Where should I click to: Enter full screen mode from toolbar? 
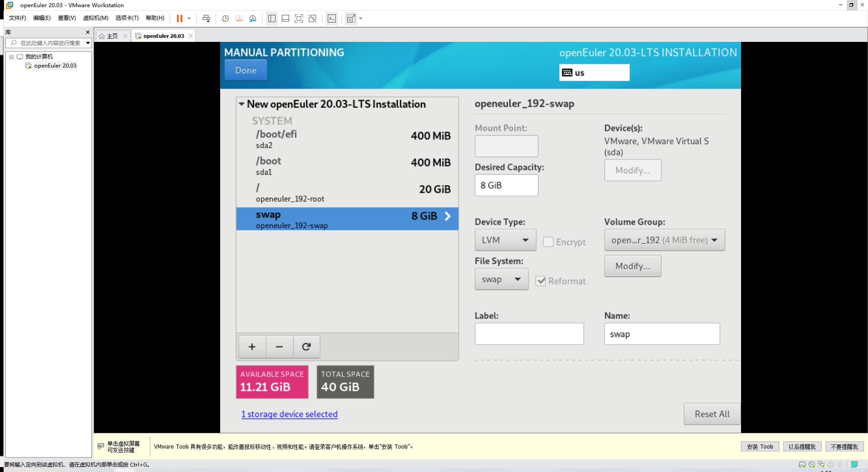pyautogui.click(x=298, y=18)
